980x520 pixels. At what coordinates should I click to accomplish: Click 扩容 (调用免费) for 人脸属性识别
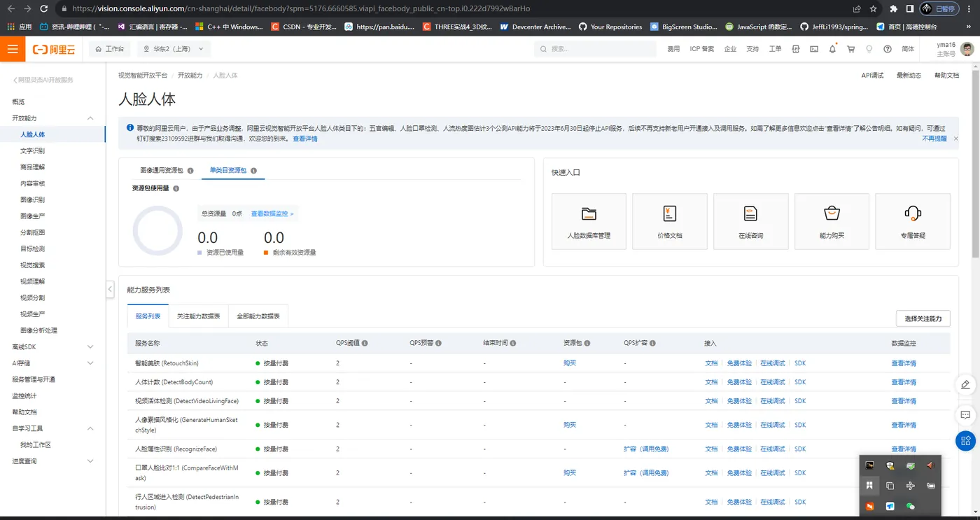tap(646, 449)
